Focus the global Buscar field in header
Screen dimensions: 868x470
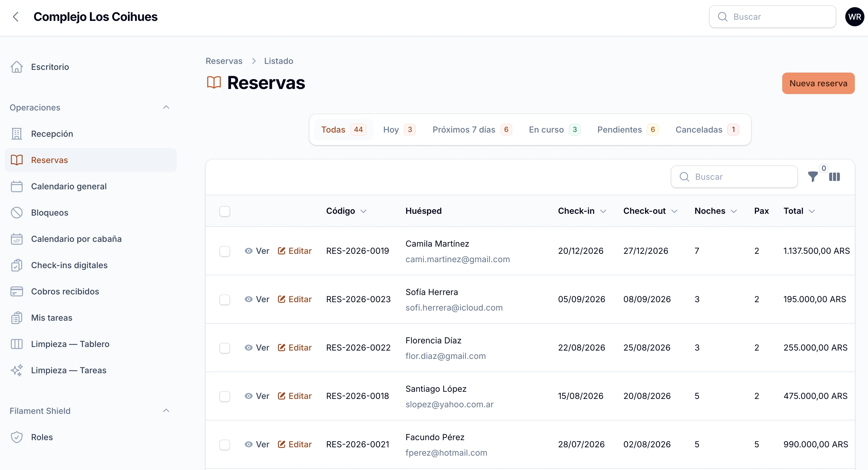772,17
